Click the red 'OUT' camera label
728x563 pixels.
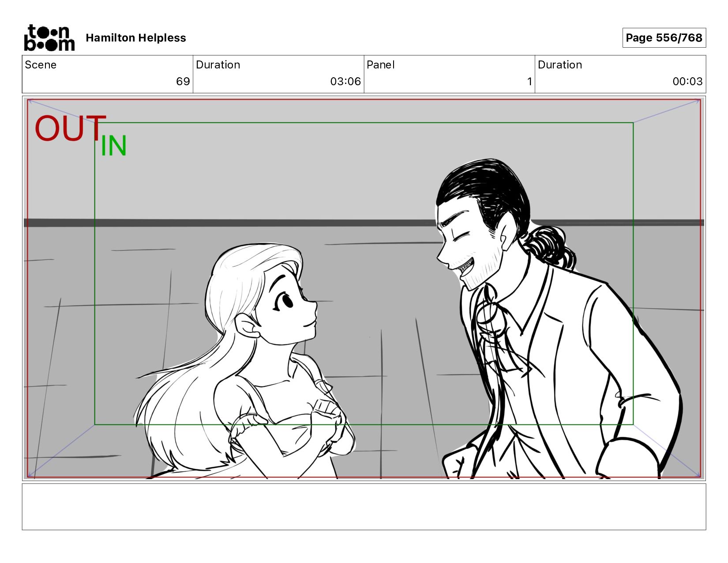coord(70,128)
